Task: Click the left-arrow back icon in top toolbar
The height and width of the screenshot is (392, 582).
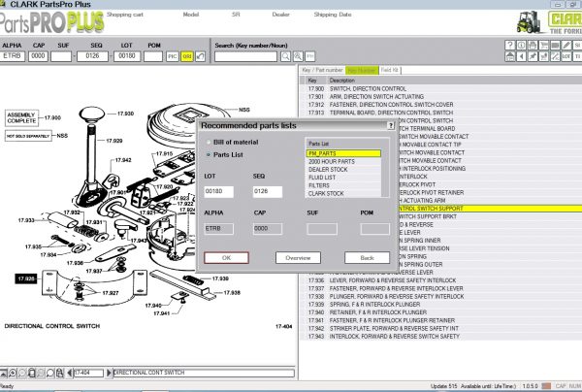Action: (x=521, y=56)
